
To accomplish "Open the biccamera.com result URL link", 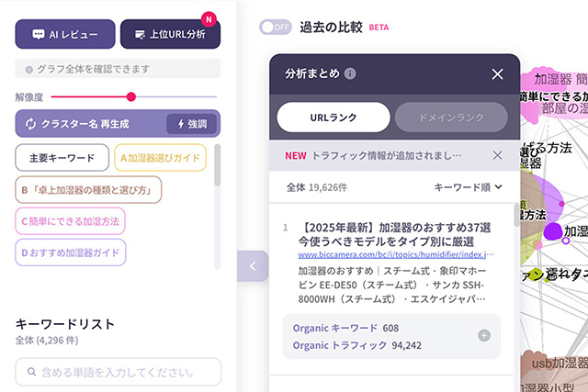I will click(396, 253).
